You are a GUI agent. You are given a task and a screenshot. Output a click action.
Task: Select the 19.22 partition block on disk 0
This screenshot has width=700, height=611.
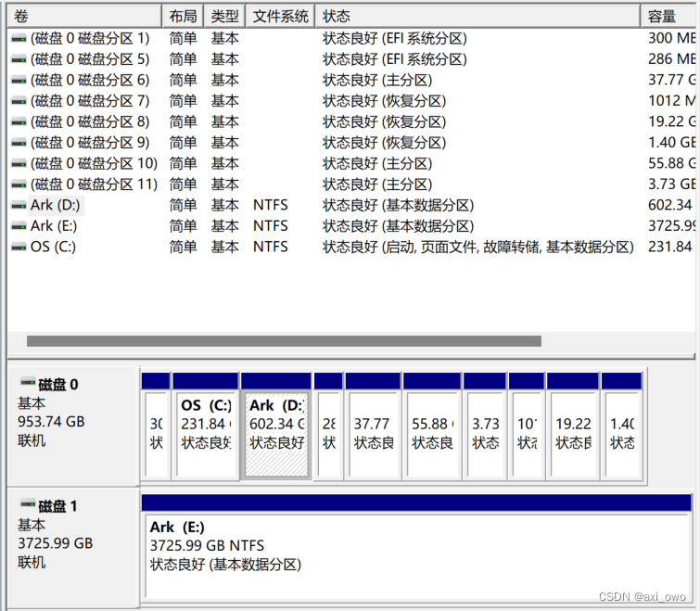tap(573, 426)
